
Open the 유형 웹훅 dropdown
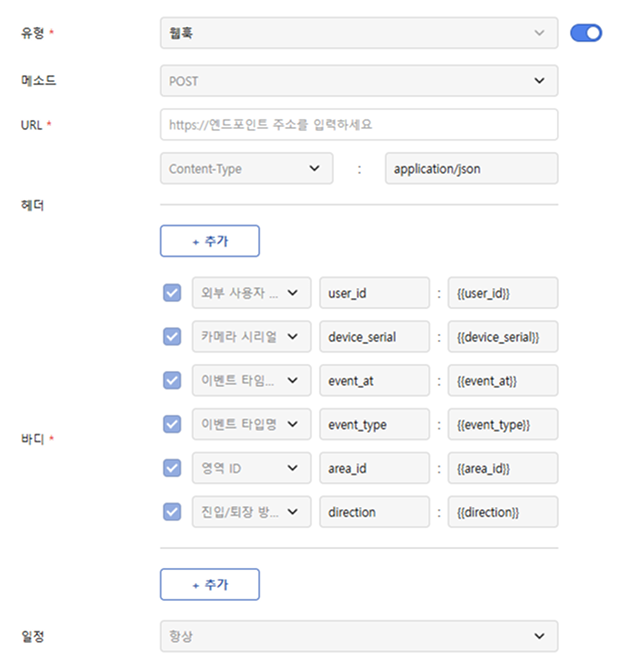[358, 33]
